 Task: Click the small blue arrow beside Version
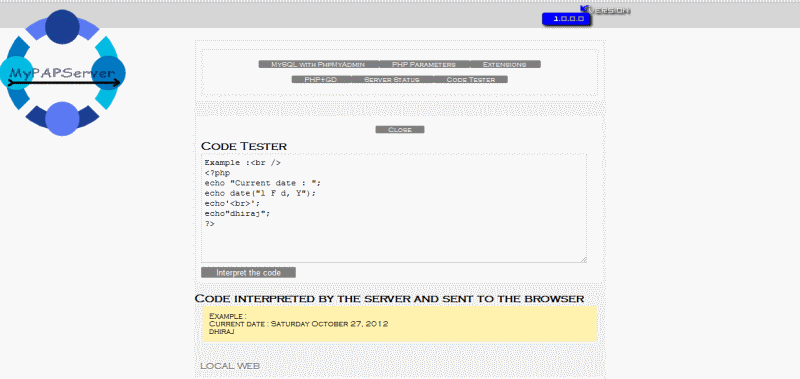pos(585,8)
